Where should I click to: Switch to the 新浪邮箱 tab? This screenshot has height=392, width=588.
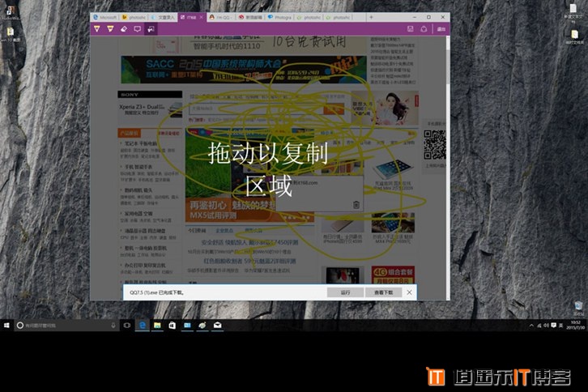pyautogui.click(x=250, y=17)
